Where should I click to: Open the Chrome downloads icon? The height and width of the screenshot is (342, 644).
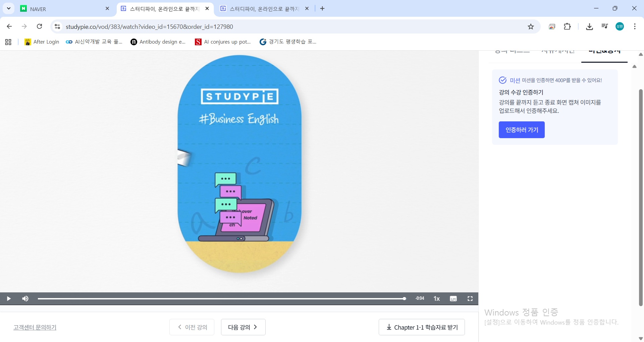[x=589, y=27]
